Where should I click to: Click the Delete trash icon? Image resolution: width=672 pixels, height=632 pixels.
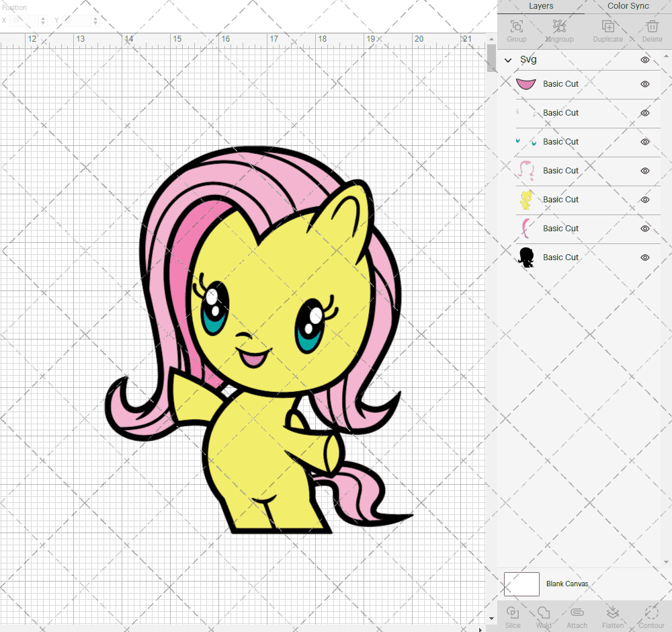[x=652, y=27]
